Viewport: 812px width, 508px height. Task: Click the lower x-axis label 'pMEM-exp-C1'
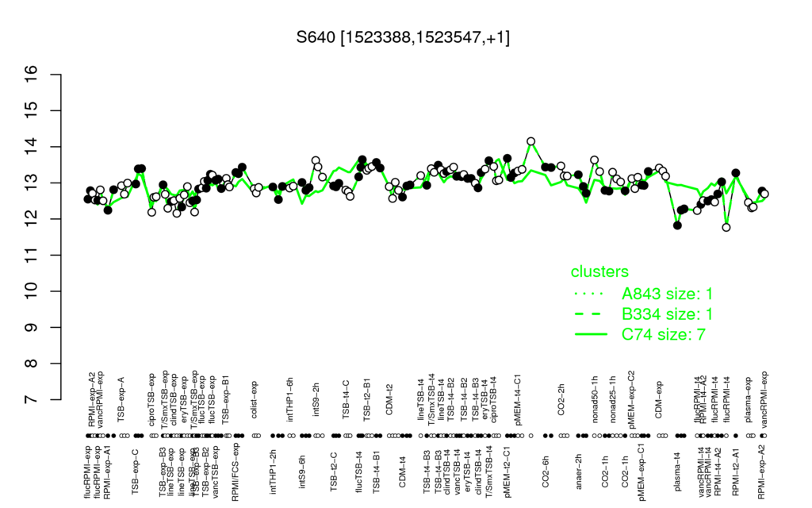642,472
